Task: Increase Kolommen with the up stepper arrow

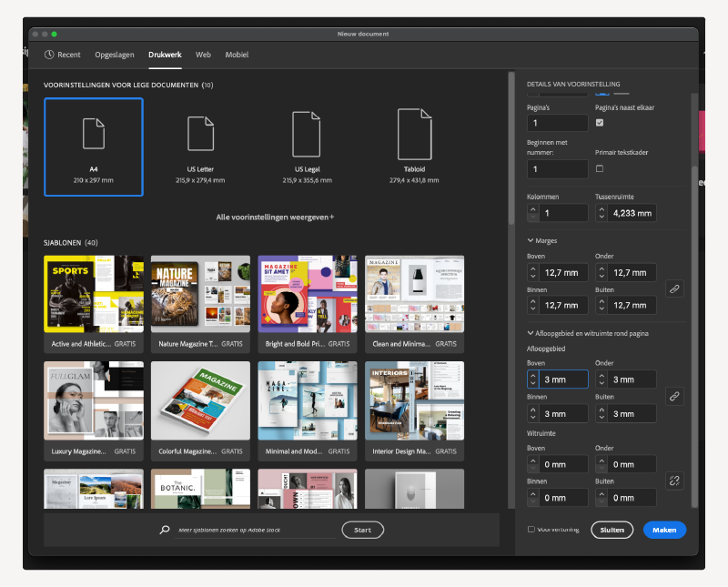Action: click(x=534, y=208)
